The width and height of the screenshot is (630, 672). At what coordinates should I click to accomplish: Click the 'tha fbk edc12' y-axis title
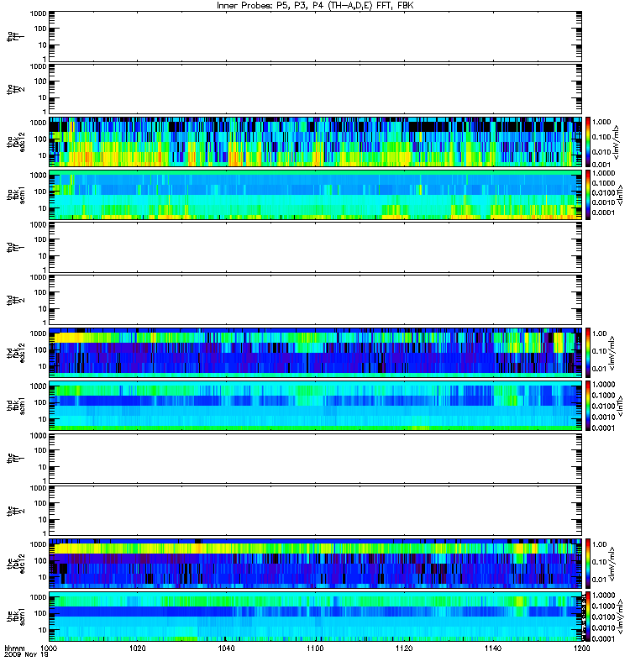(x=15, y=142)
